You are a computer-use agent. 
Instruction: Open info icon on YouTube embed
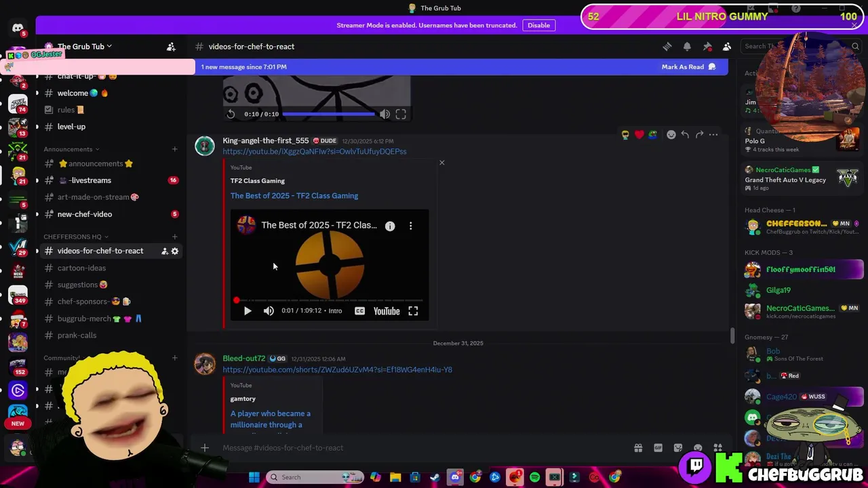pos(390,226)
